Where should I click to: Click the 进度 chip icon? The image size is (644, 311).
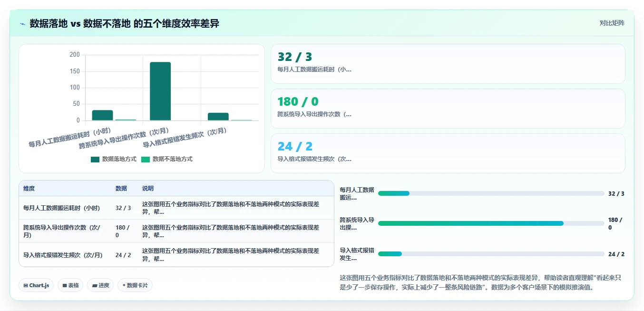(94, 286)
